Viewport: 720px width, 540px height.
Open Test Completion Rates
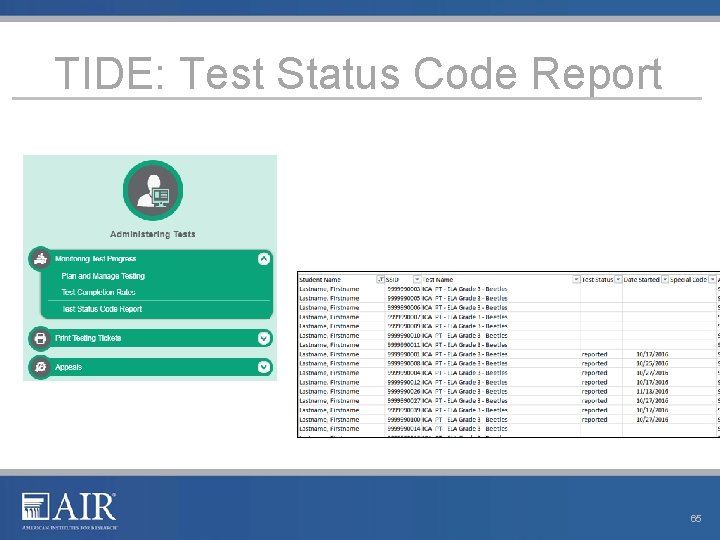[98, 292]
